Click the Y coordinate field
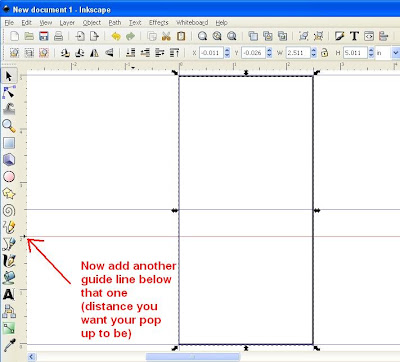400x362 pixels. tap(253, 53)
